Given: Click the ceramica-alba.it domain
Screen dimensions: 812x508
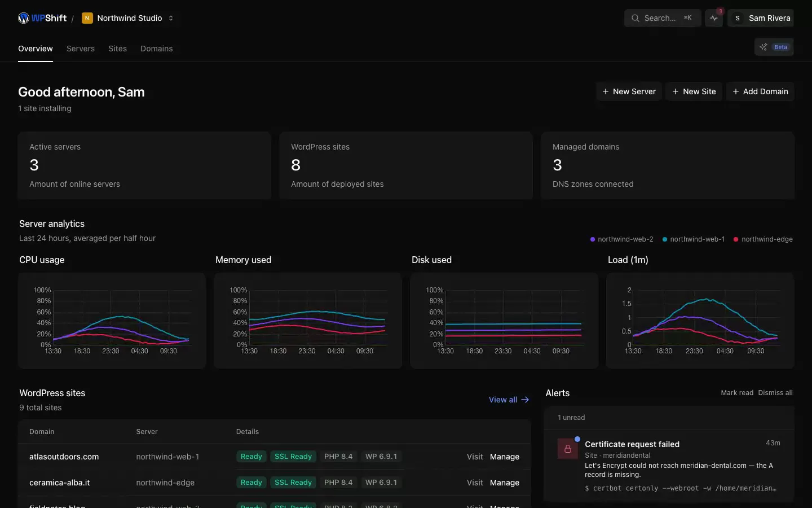Looking at the screenshot, I should (60, 483).
